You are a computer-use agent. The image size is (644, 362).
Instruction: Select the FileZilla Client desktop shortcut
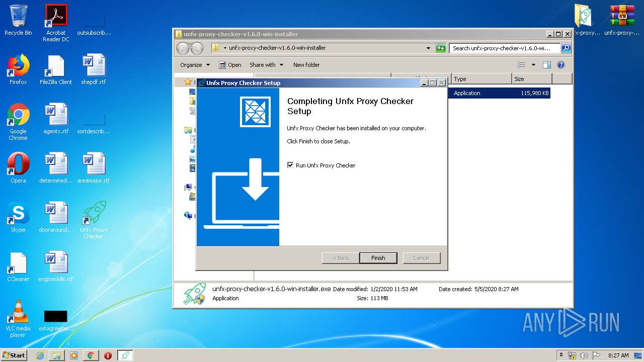(56, 69)
